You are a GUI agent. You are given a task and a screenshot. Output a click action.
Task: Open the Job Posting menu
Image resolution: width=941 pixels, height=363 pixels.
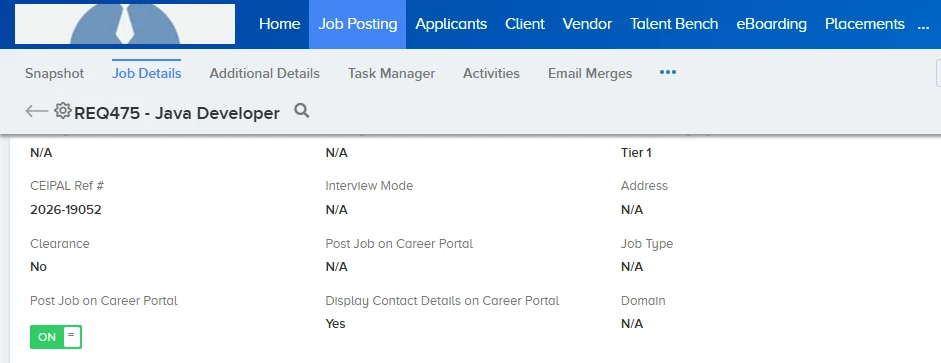(x=358, y=24)
